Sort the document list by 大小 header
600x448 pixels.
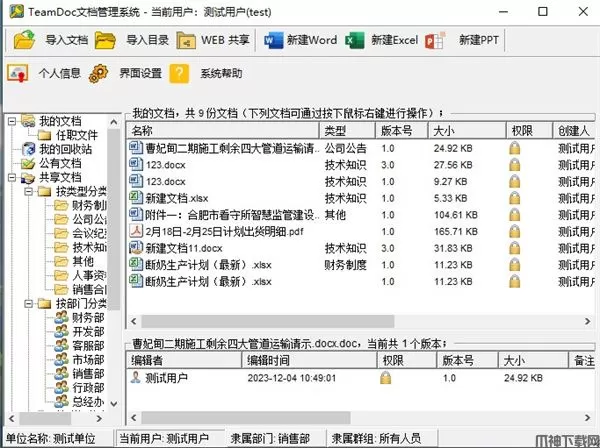pyautogui.click(x=467, y=131)
